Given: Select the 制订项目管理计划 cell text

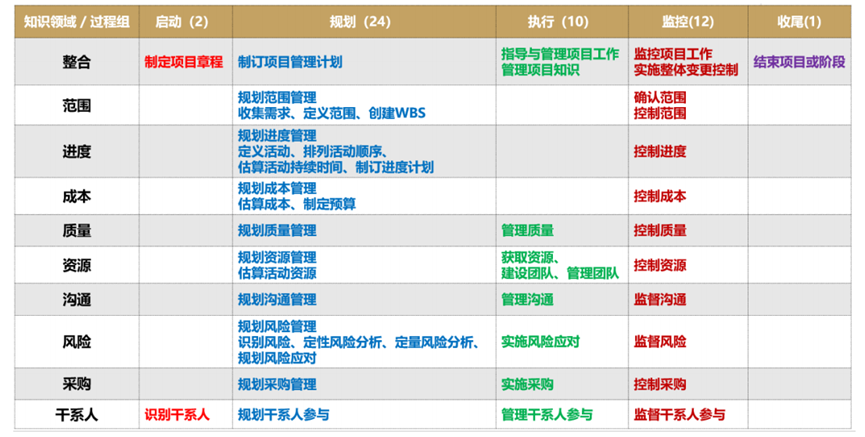Looking at the screenshot, I should pyautogui.click(x=290, y=62).
